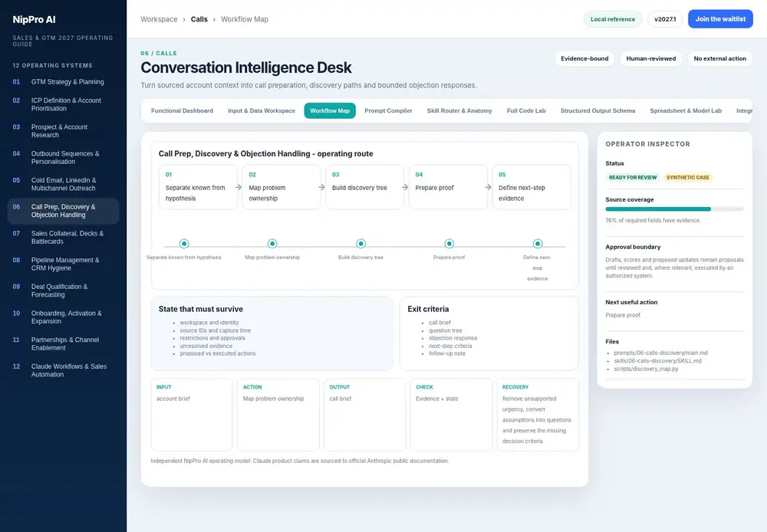Select the 'Define next-step evidence' timeline node
767x532 pixels.
538,244
